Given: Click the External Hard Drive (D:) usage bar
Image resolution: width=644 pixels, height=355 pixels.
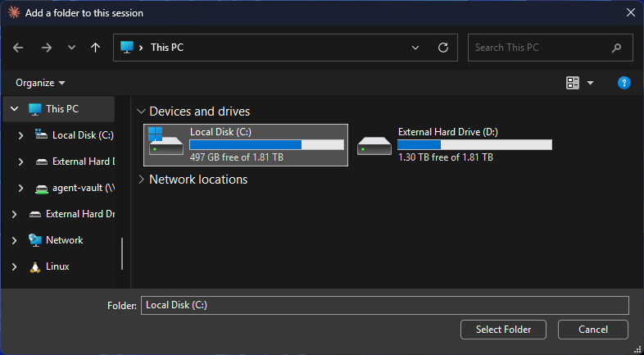Looking at the screenshot, I should (x=474, y=144).
